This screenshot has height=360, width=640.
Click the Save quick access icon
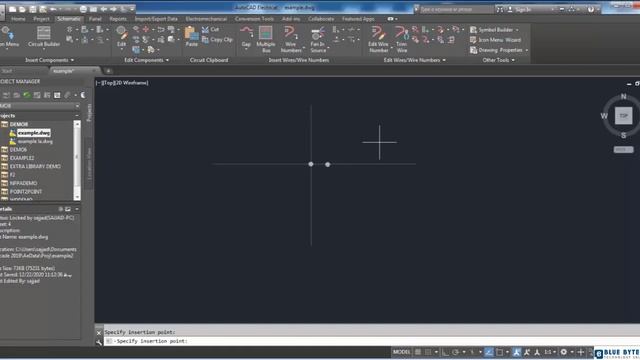click(x=33, y=9)
